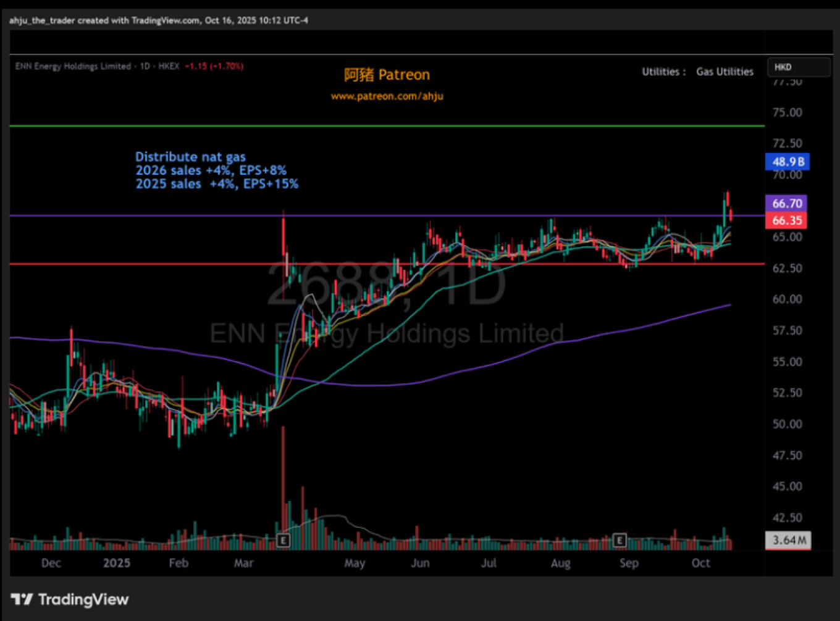
Task: Open the HKD currency dropdown
Action: 798,67
